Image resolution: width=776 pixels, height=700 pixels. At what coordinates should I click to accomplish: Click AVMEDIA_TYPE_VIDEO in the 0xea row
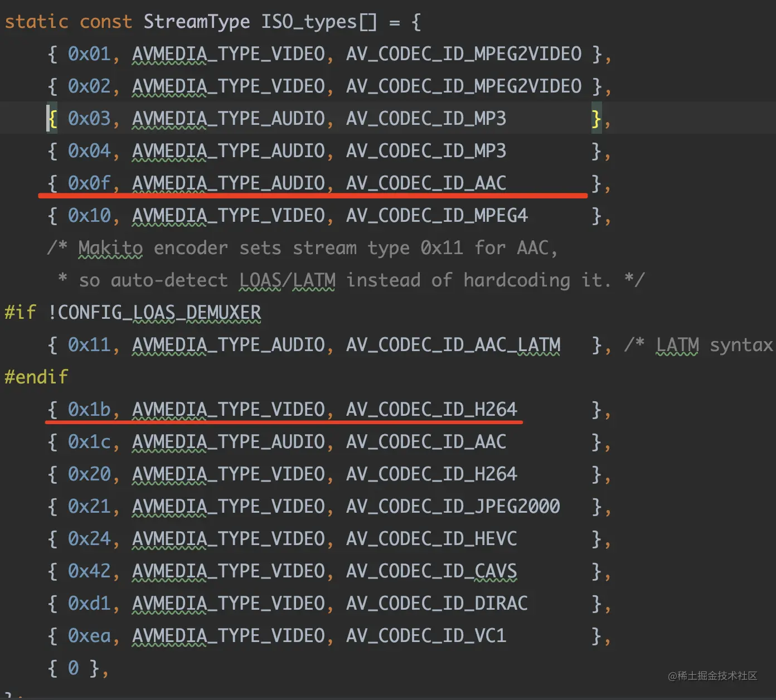(x=229, y=636)
